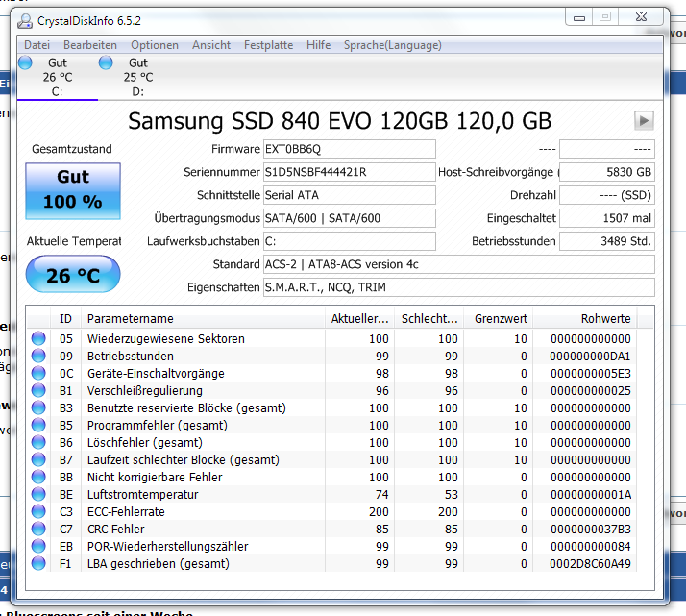Minimize the CrystalDiskInfo window

(x=579, y=17)
